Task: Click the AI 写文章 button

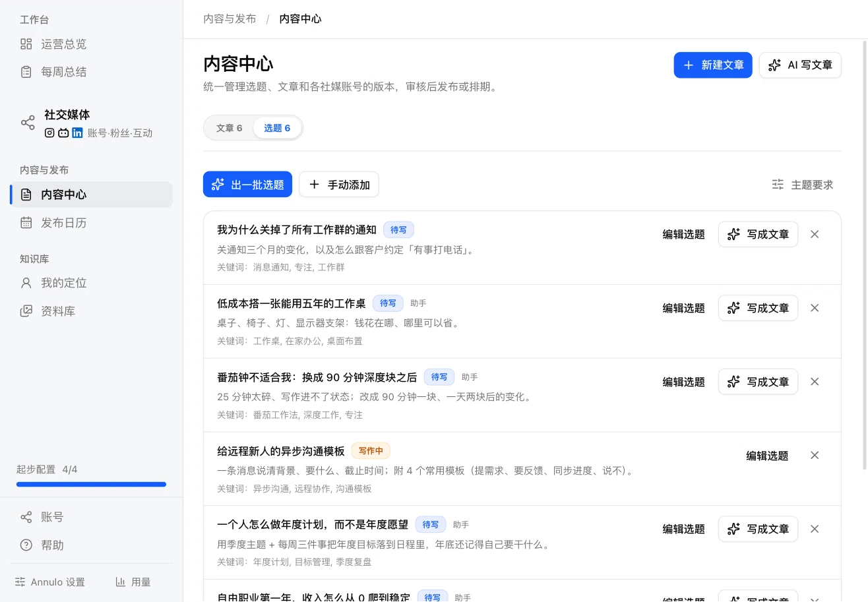Action: tap(800, 65)
